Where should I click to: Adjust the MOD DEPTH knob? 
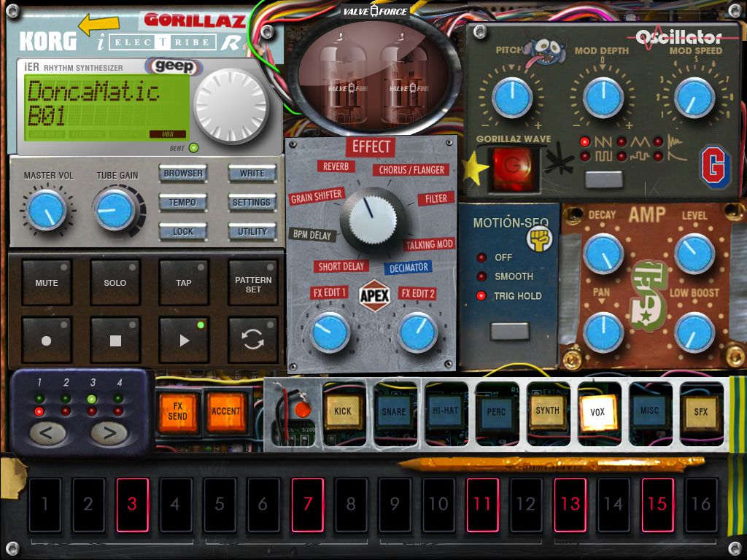pyautogui.click(x=603, y=97)
